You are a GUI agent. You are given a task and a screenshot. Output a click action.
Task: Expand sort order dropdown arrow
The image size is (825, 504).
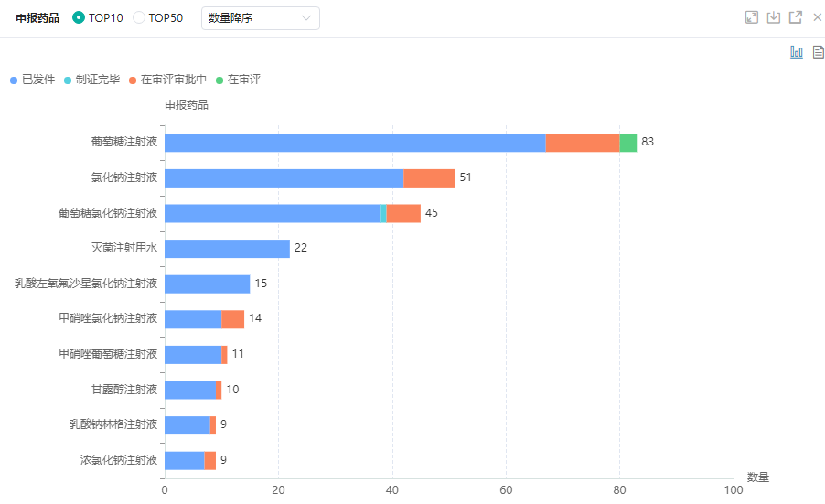point(305,18)
